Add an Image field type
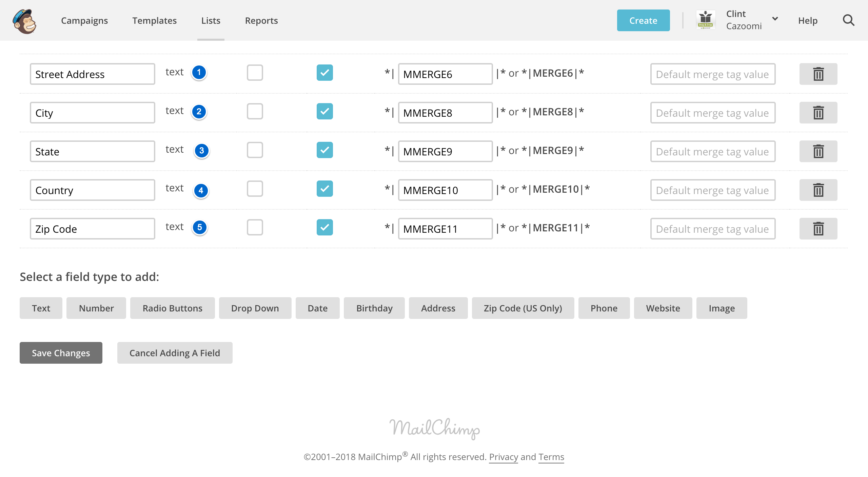 pos(722,308)
